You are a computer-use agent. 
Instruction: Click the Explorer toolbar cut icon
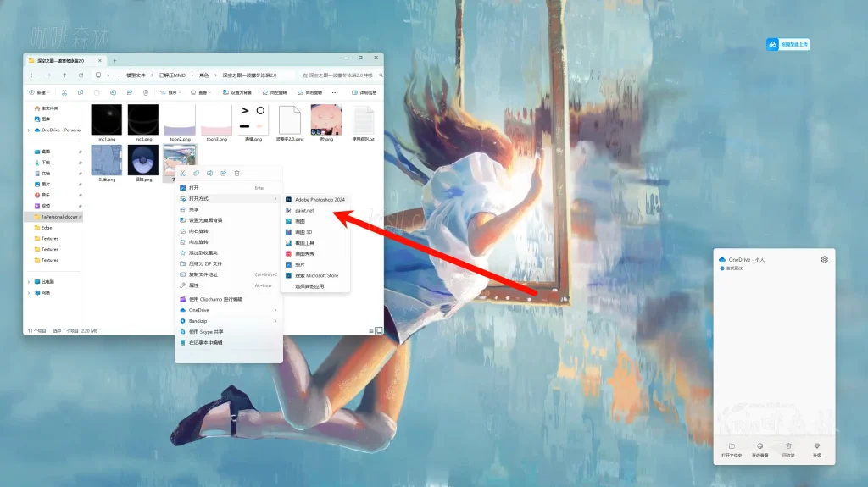point(64,92)
